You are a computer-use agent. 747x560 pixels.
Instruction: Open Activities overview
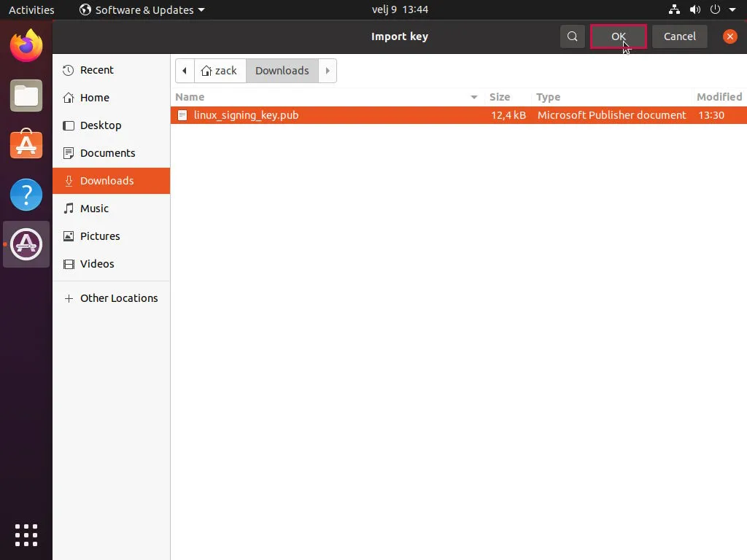(31, 9)
